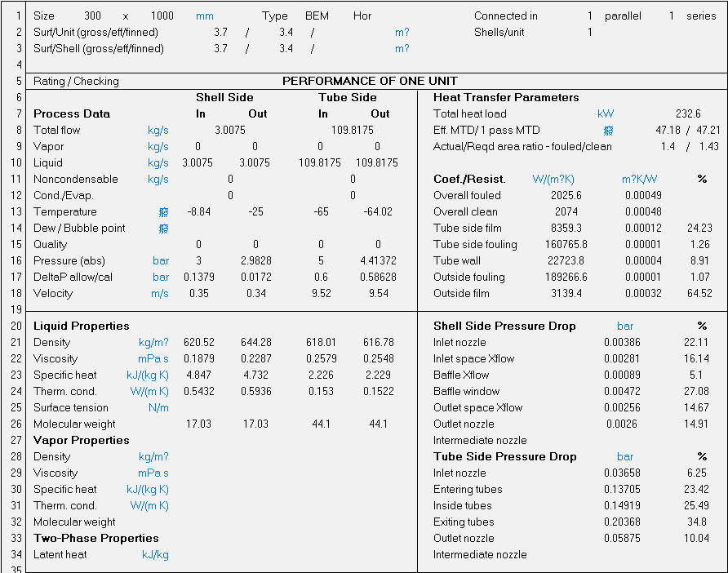
Task: Select the shell inlet temperature -8.84
Action: tap(198, 211)
